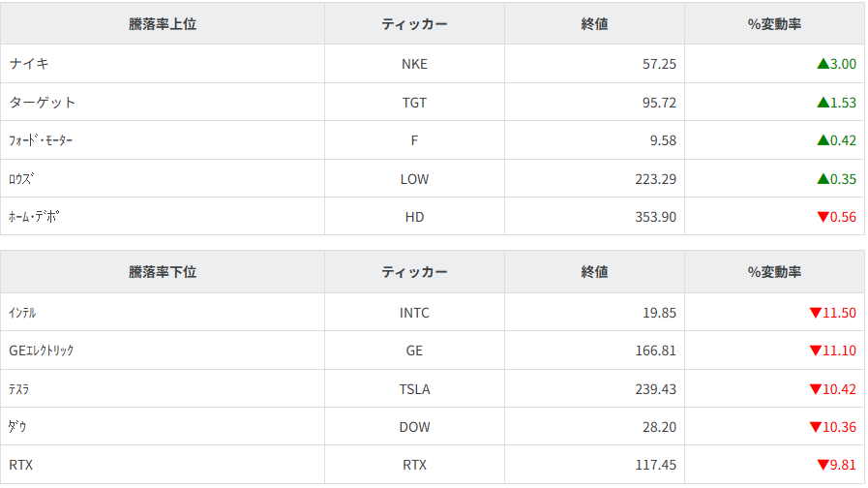Click the top table %変動率 header

point(774,24)
